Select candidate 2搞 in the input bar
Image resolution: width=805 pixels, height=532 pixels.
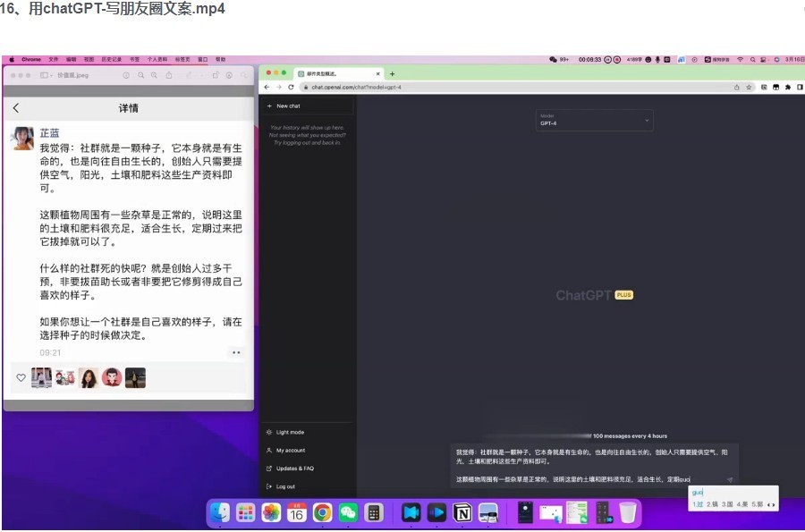(x=713, y=504)
